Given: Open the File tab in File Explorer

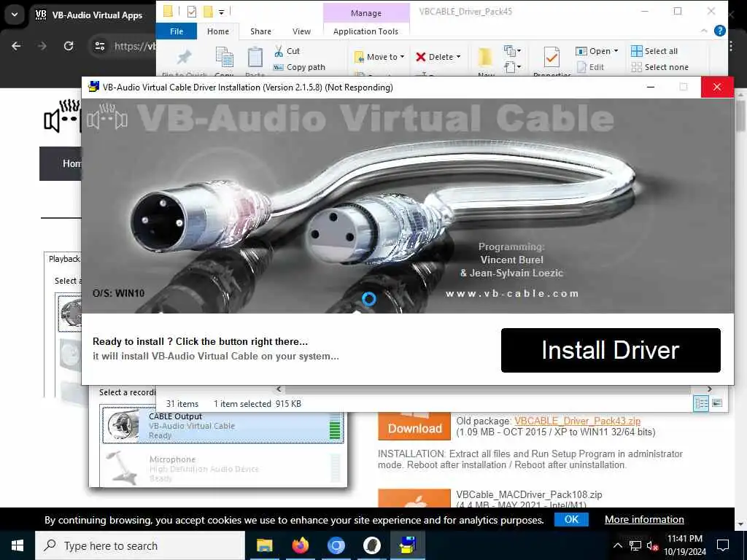Looking at the screenshot, I should [x=177, y=31].
